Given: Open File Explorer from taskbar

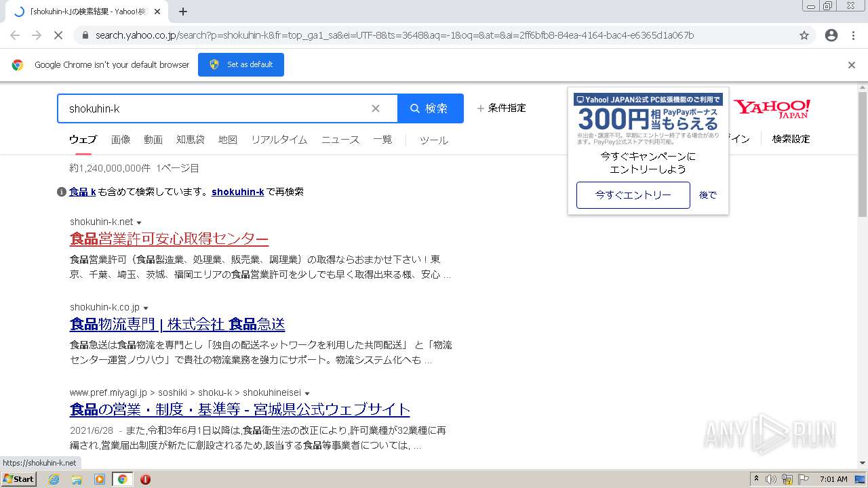Looking at the screenshot, I should (x=77, y=479).
